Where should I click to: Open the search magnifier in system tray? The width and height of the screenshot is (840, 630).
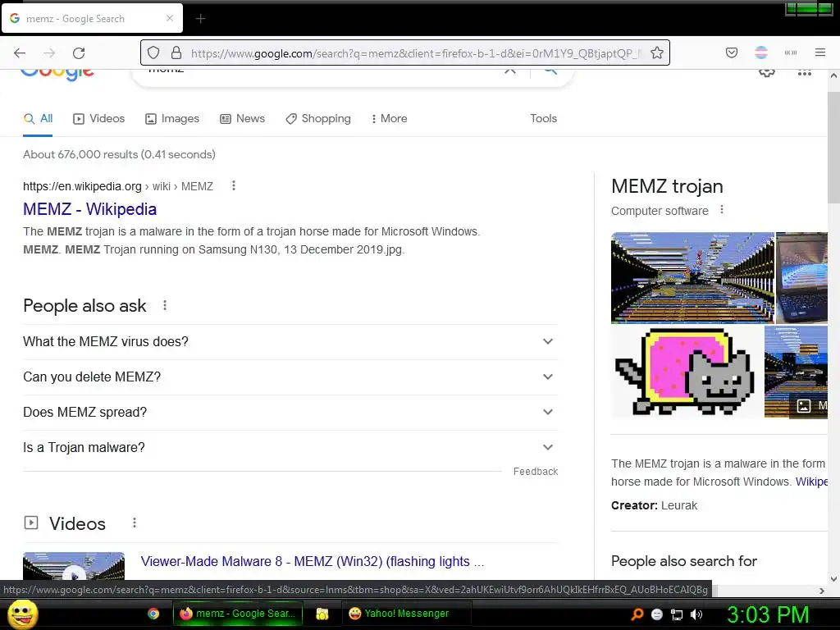pos(637,614)
